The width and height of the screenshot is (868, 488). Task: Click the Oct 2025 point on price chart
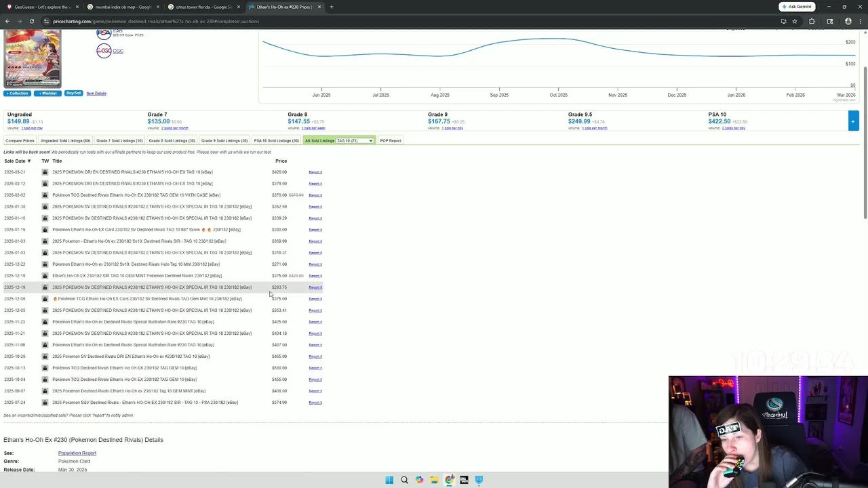559,39
